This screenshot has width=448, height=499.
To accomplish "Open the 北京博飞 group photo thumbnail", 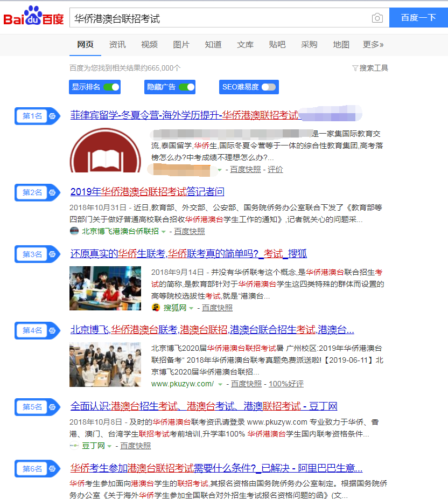I will 105,365.
